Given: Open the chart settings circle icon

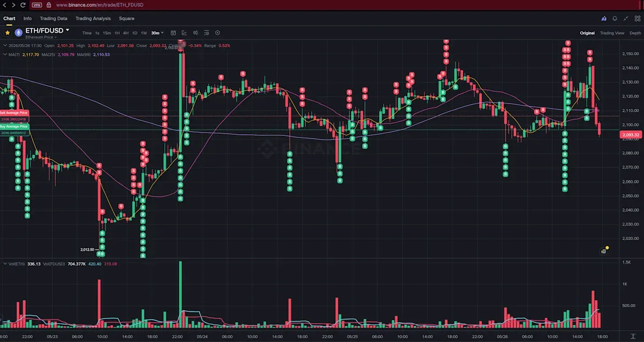Looking at the screenshot, I should click(x=217, y=33).
